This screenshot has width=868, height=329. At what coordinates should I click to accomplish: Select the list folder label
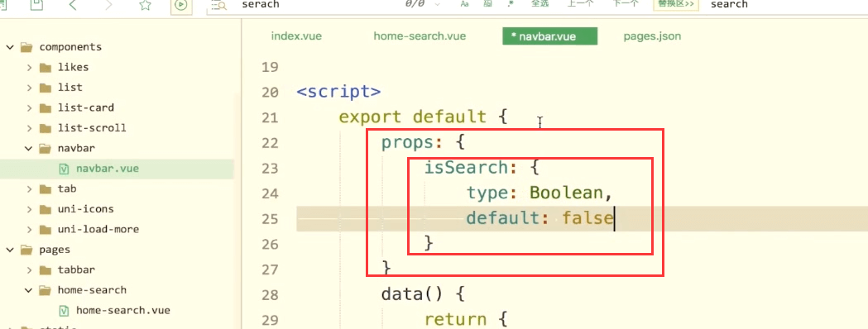[70, 88]
